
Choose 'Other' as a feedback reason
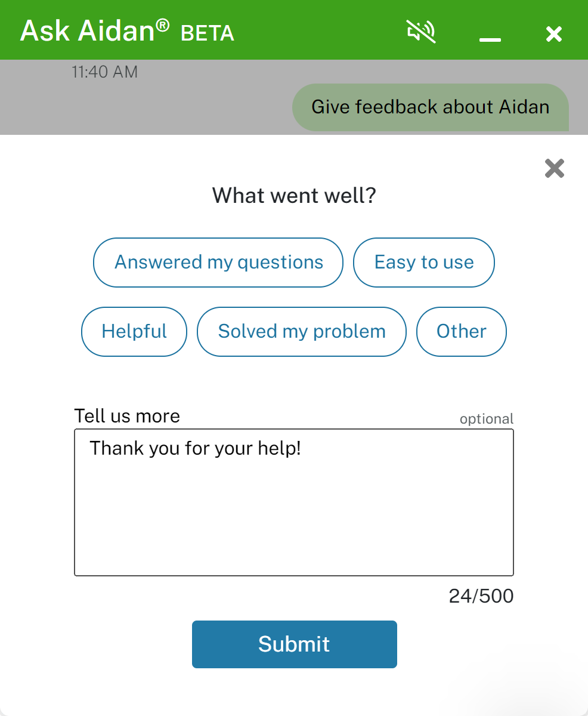461,332
